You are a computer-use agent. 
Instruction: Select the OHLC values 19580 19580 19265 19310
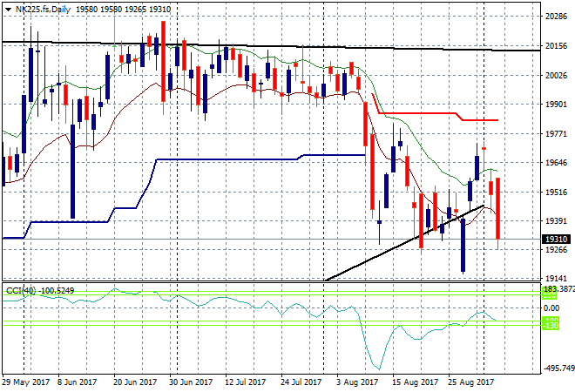tap(123, 10)
